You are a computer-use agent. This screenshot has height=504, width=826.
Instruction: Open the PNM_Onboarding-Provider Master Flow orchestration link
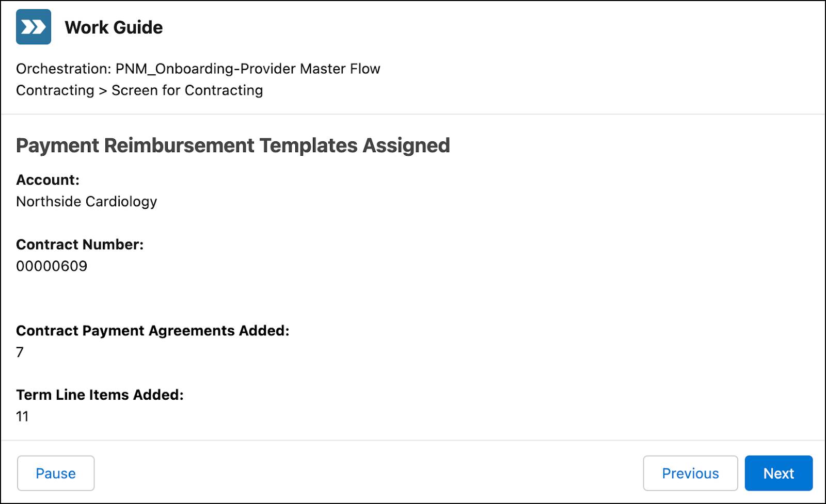[247, 69]
